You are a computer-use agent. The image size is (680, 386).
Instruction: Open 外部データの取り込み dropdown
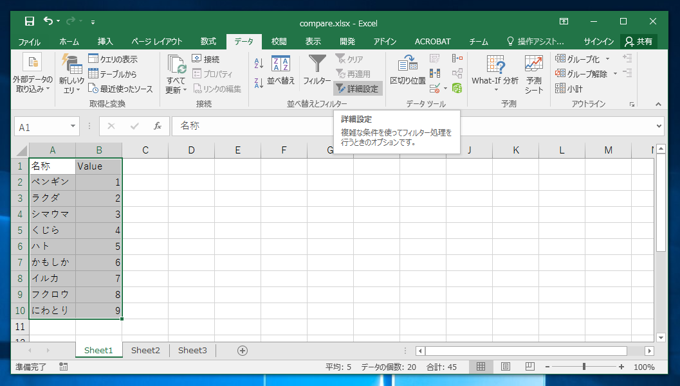tap(33, 74)
